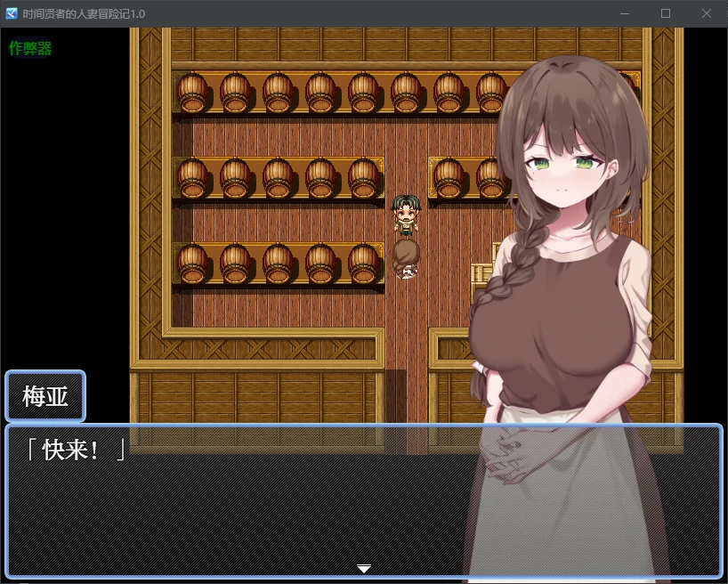Click the first barrel right of the middle aisle

point(448,178)
